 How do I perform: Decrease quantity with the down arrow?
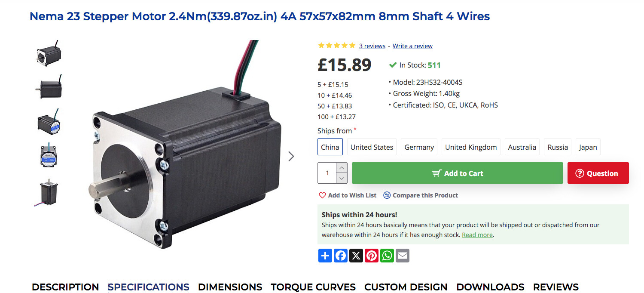tap(342, 178)
